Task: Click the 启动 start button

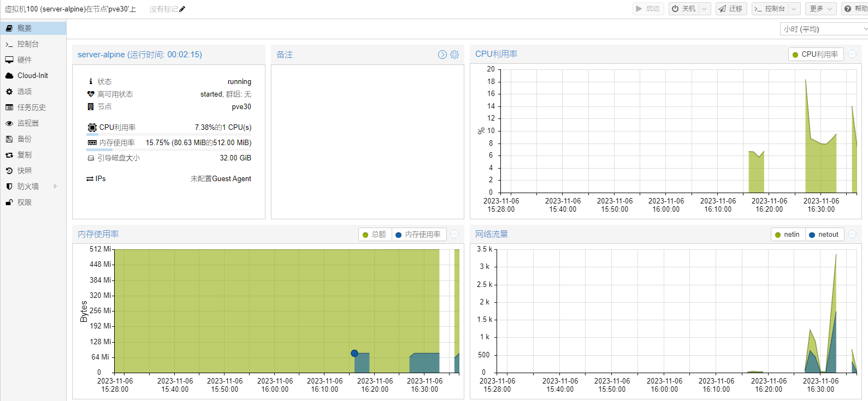Action: point(648,9)
